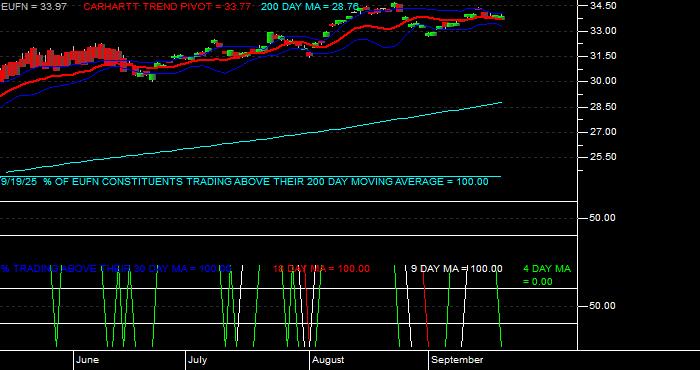
Task: Click the 200 DAY MA = 28.76 label
Action: (309, 6)
